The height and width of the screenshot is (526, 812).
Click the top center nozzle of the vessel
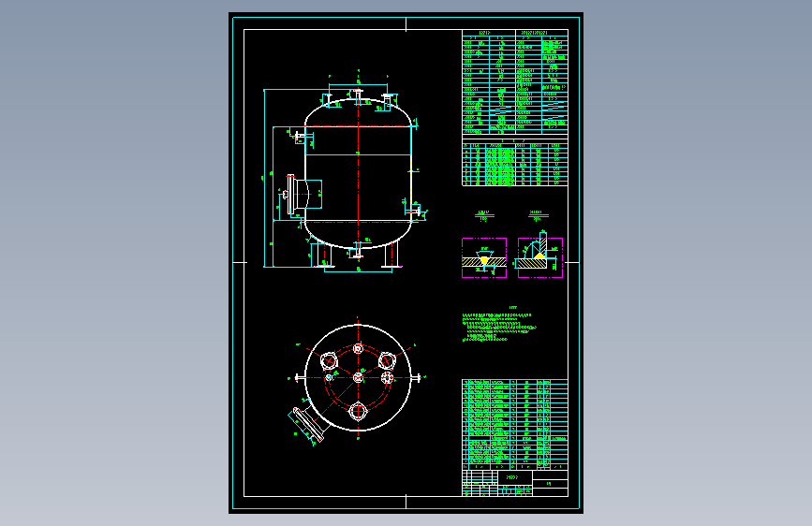(358, 95)
